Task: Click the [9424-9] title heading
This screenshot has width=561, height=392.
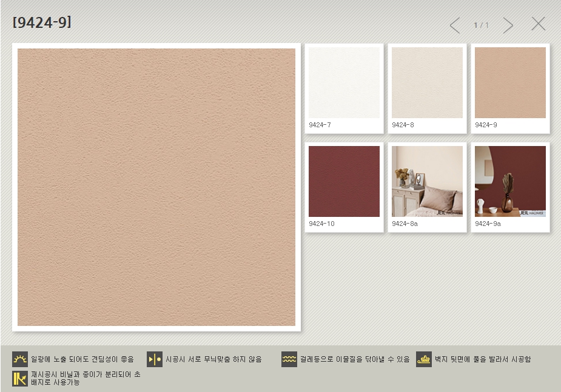Action: [x=42, y=22]
